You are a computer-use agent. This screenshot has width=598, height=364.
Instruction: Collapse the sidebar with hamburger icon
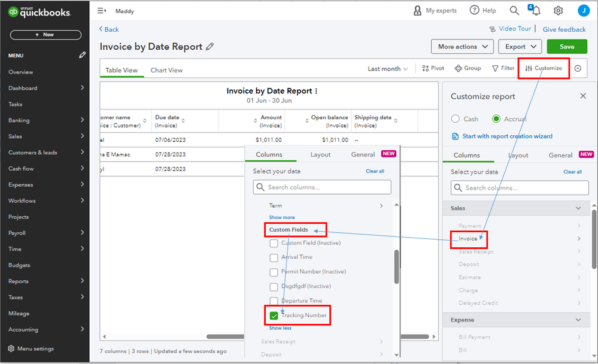(102, 11)
